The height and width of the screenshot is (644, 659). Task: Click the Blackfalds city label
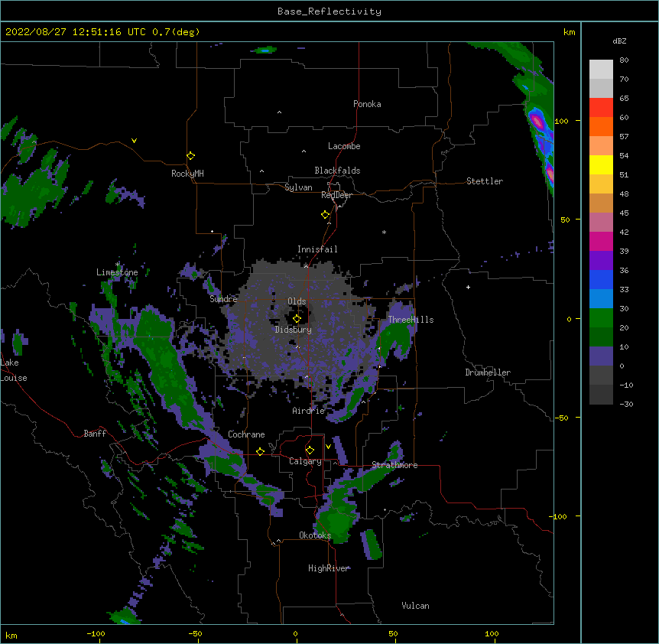click(337, 171)
